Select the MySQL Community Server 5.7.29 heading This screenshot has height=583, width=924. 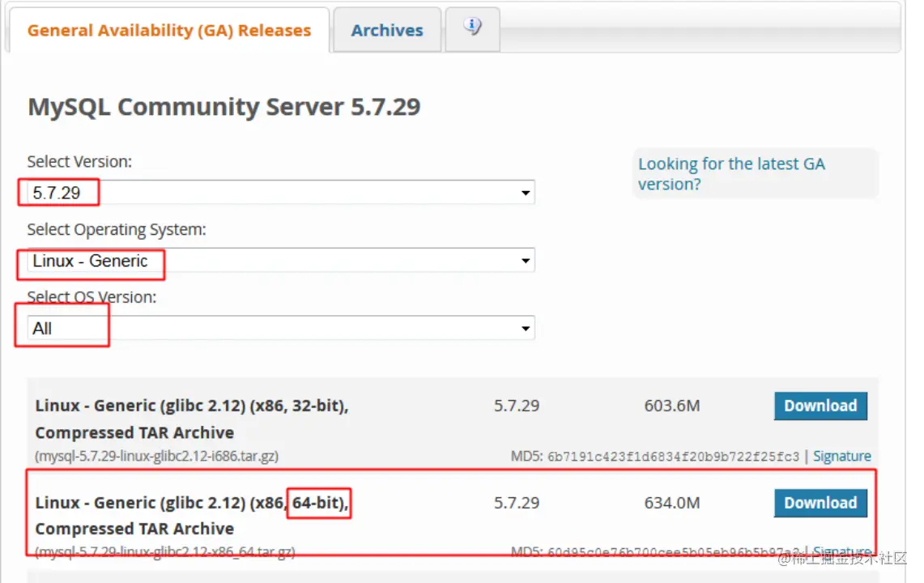click(x=224, y=107)
